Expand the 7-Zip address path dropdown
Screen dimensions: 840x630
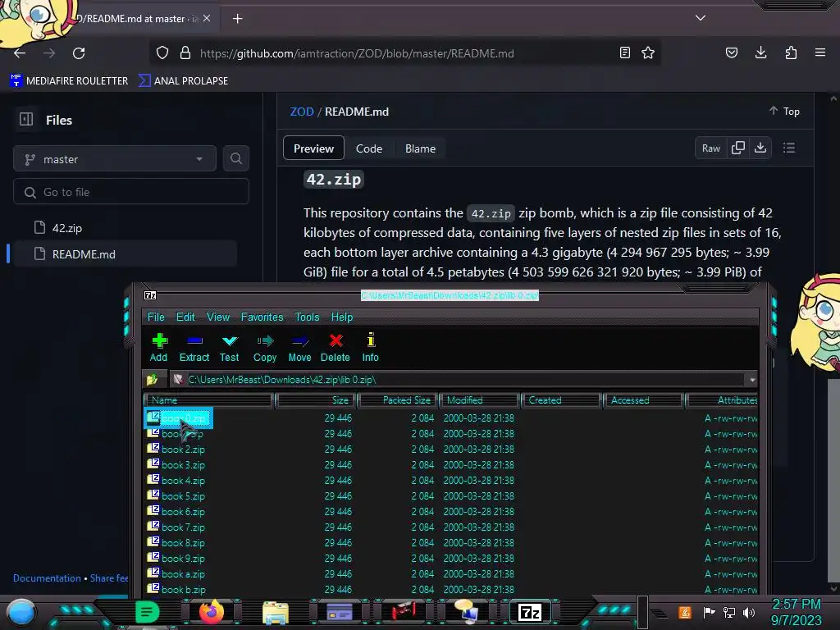(752, 380)
